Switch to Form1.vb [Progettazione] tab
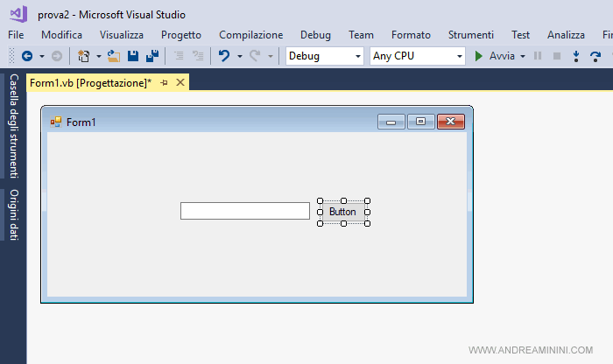Image resolution: width=613 pixels, height=364 pixels. (x=89, y=82)
